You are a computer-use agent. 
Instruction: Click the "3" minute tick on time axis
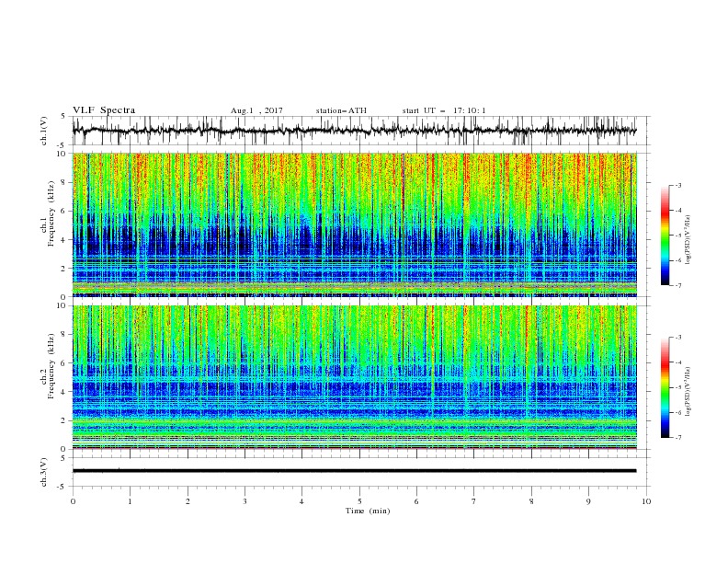[245, 501]
